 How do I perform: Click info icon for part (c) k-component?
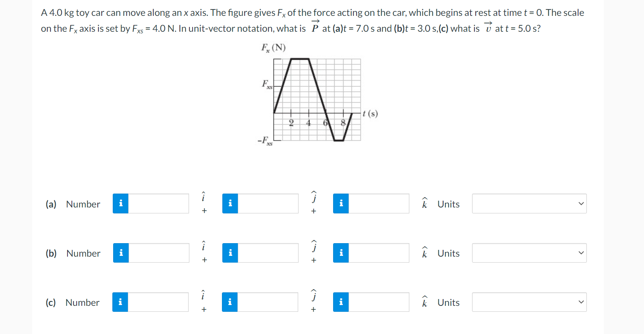341,302
